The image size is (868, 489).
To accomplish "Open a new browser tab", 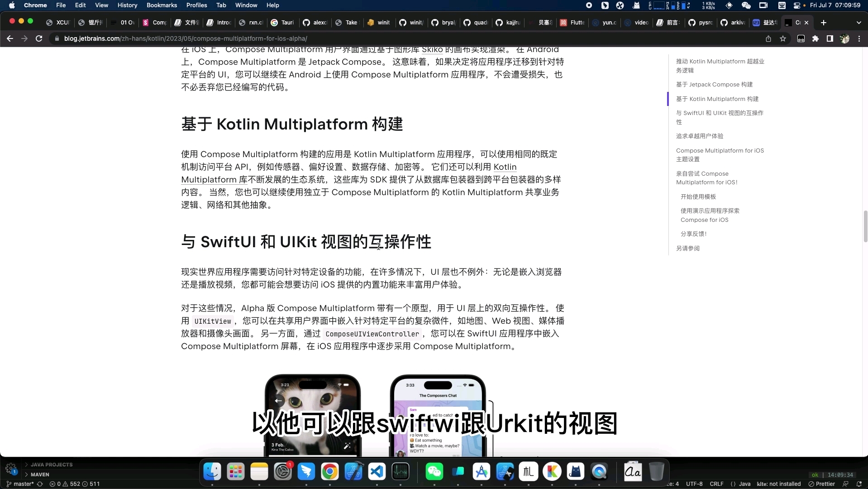I will click(824, 22).
